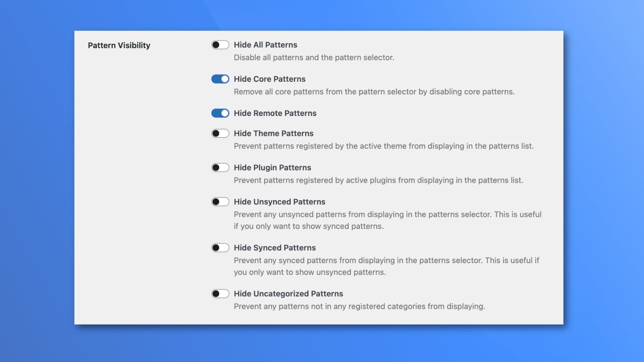644x362 pixels.
Task: Click the Hide Theme Patterns label
Action: coord(274,133)
